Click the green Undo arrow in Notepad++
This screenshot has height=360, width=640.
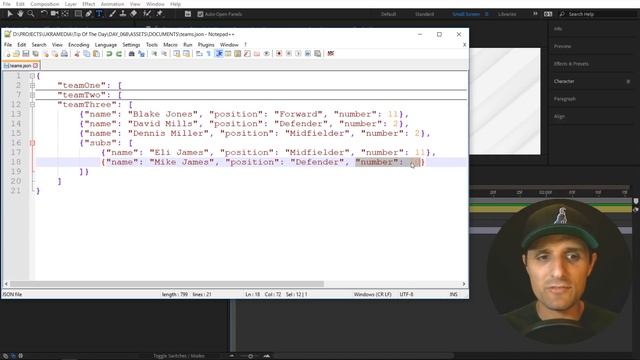pyautogui.click(x=109, y=54)
